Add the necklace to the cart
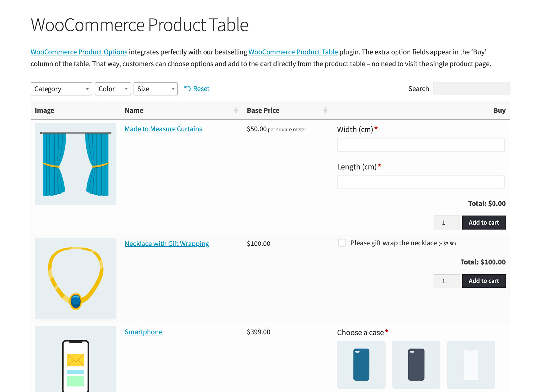The width and height of the screenshot is (541, 392). pos(484,281)
